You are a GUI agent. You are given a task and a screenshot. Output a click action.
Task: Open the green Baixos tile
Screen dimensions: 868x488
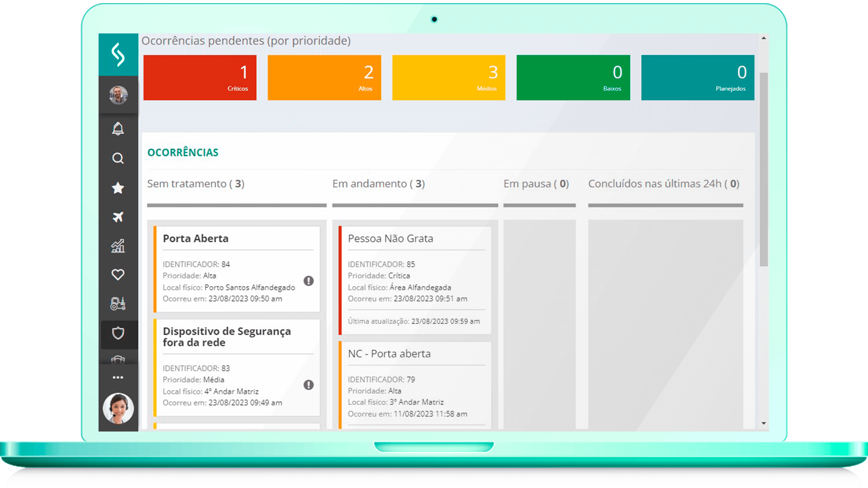573,78
